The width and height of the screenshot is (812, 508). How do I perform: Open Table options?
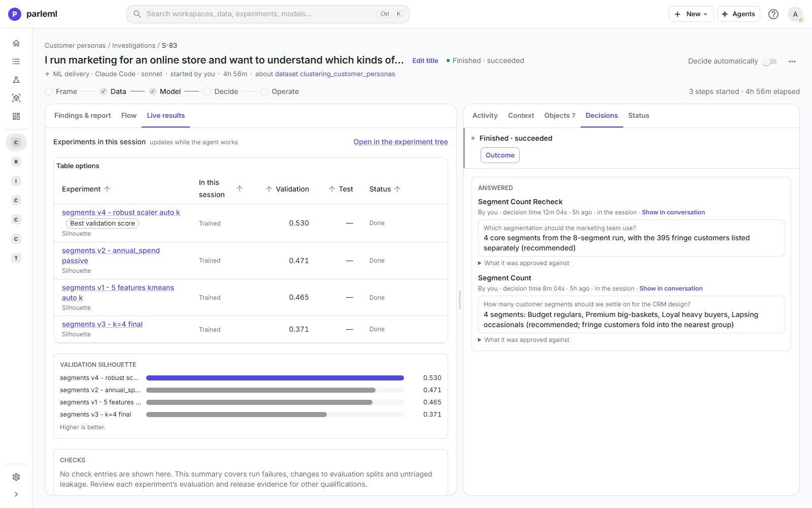[x=78, y=166]
